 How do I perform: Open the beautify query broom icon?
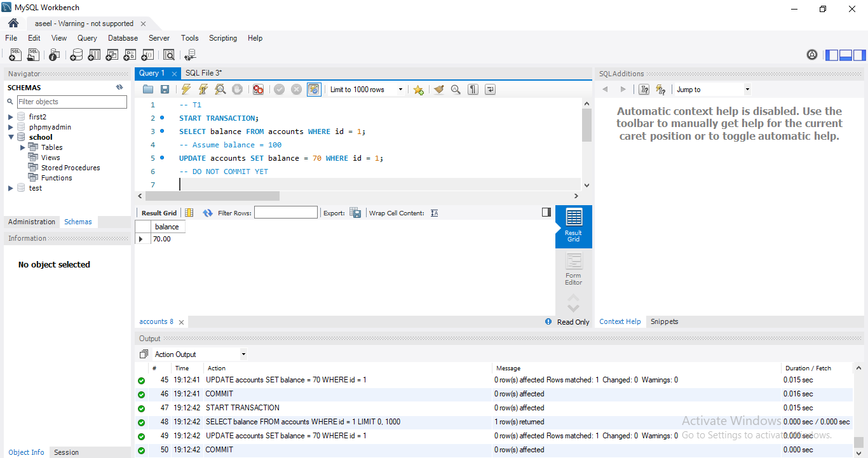[x=438, y=90]
